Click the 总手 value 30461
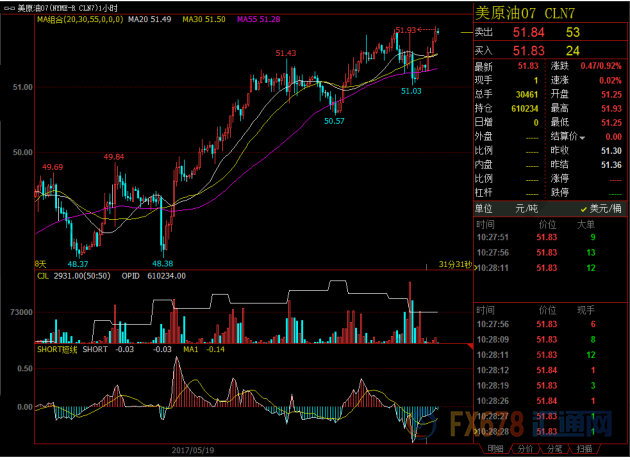 (527, 94)
